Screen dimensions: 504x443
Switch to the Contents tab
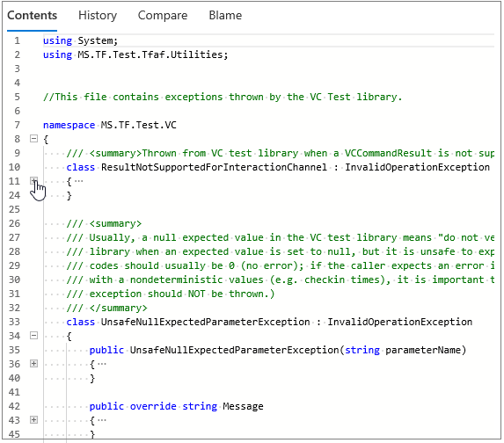point(33,16)
